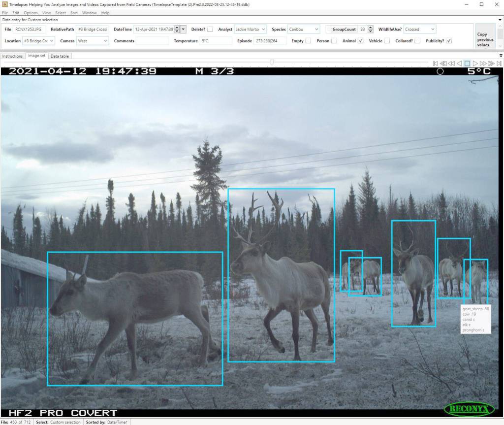This screenshot has height=425, width=504.
Task: Open the DateTime calendar dropdown arrow
Action: (183, 30)
